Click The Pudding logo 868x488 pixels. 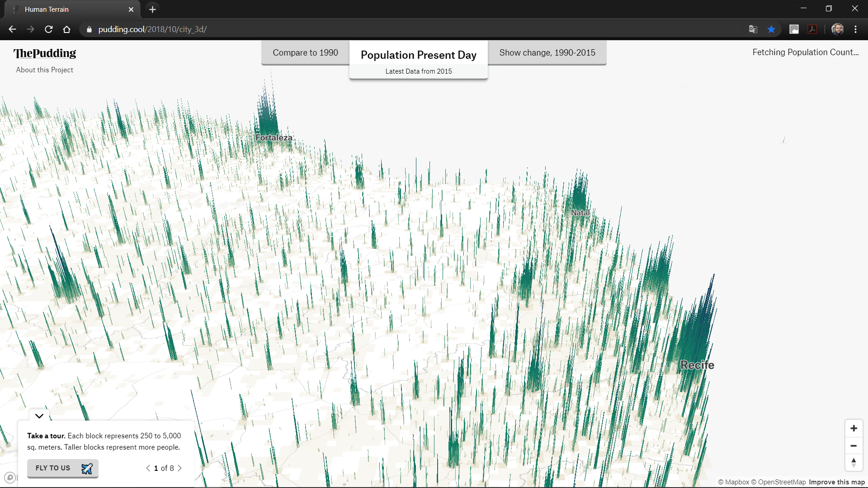(45, 53)
